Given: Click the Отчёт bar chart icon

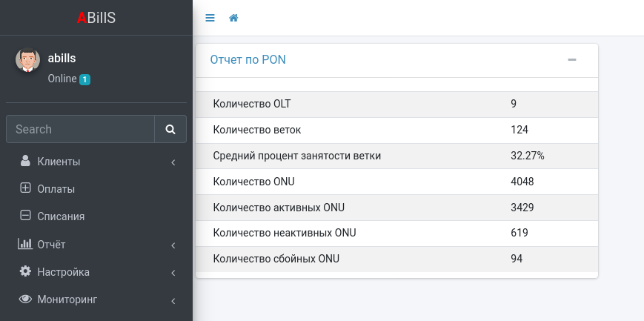Looking at the screenshot, I should (x=25, y=244).
